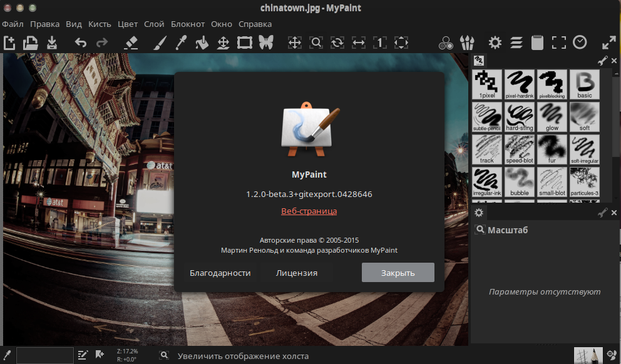This screenshot has height=364, width=621.
Task: Close the tool options panel
Action: [614, 213]
